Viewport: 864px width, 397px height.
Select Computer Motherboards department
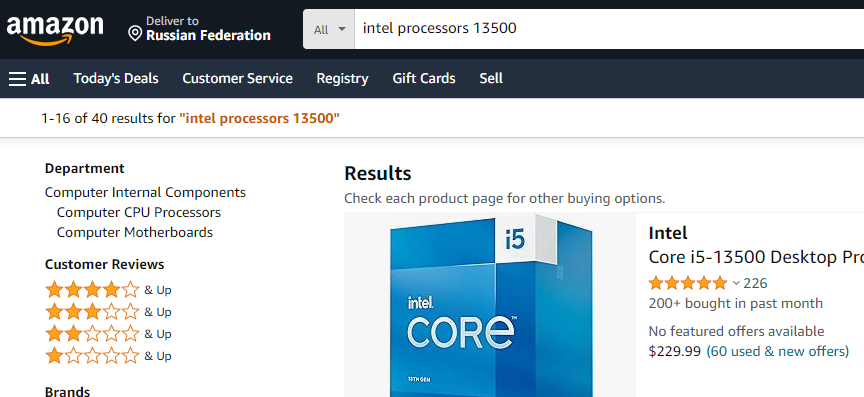134,232
